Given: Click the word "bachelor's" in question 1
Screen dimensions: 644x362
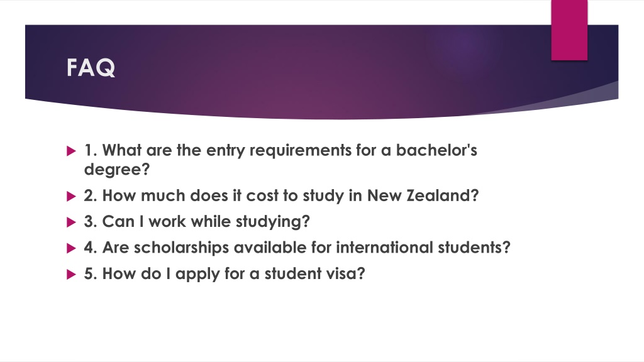Looking at the screenshot, I should pyautogui.click(x=436, y=150).
